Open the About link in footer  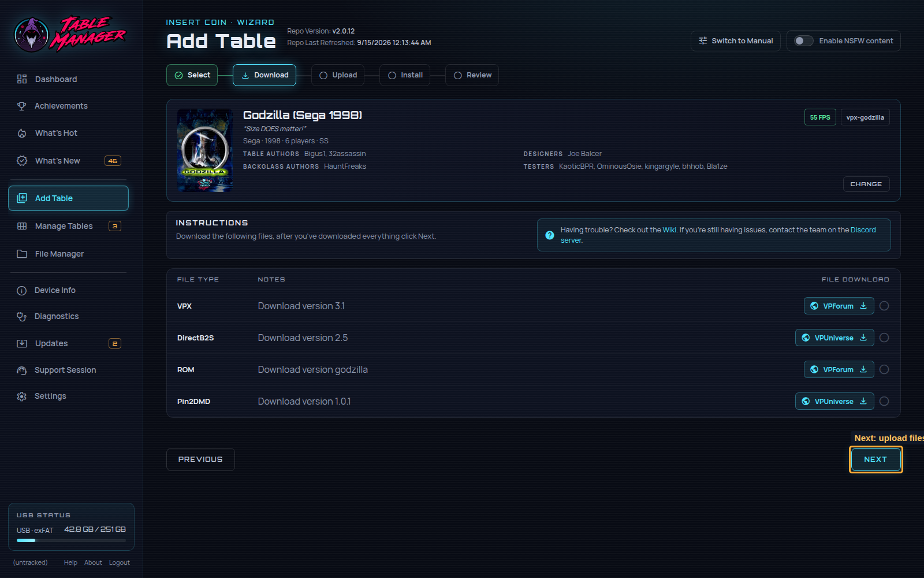(x=93, y=562)
